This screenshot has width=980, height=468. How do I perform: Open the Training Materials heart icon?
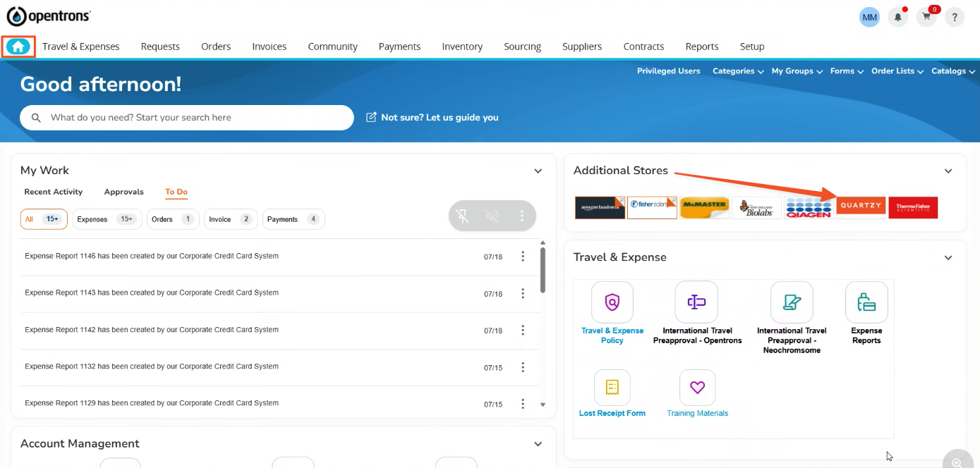click(x=697, y=388)
